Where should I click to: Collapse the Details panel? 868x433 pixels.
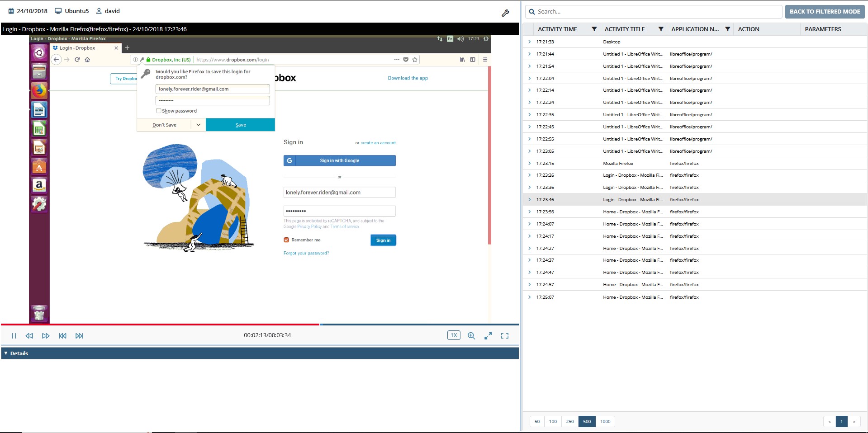pyautogui.click(x=6, y=353)
